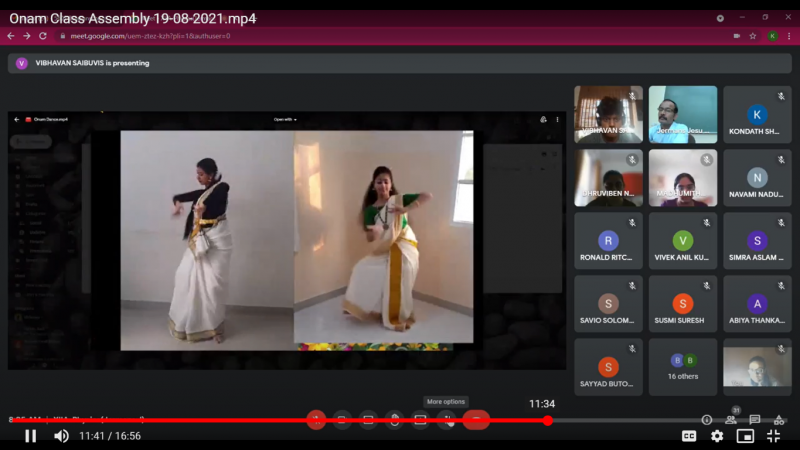Viewport: 800px width, 450px height.
Task: Click the More options tooltip label
Action: 446,402
